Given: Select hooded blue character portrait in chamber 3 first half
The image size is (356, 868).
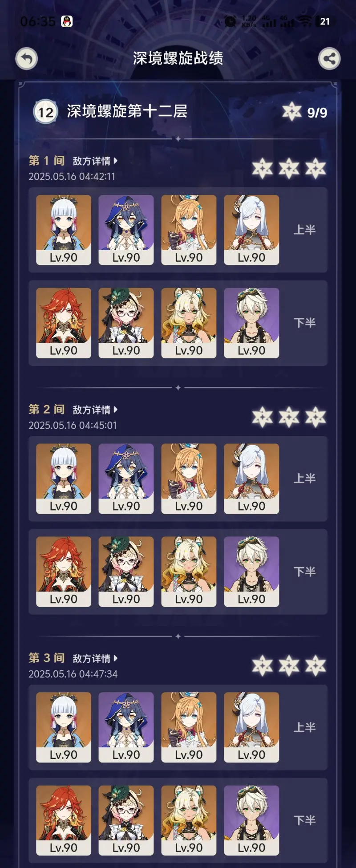Looking at the screenshot, I should coord(126,727).
